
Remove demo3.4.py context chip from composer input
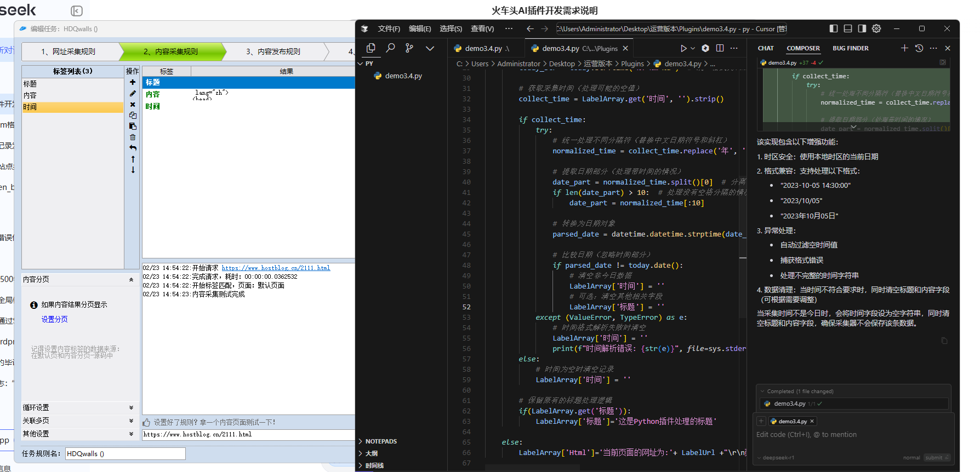click(812, 421)
